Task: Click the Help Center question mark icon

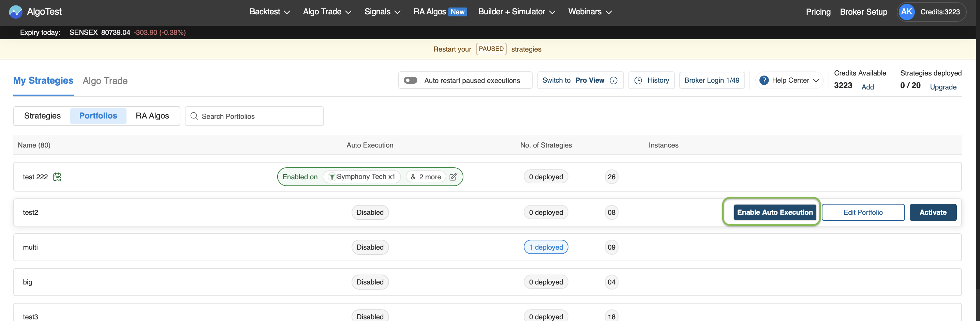Action: click(763, 80)
